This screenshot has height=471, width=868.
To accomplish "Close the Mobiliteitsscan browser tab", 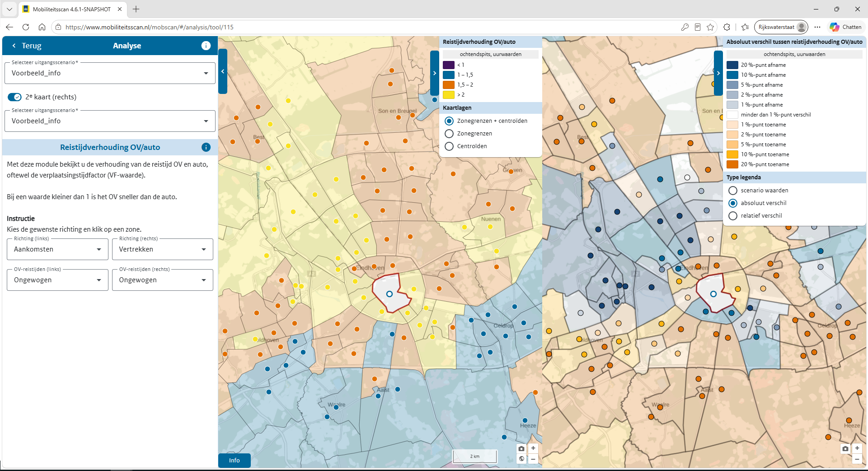I will pos(120,9).
